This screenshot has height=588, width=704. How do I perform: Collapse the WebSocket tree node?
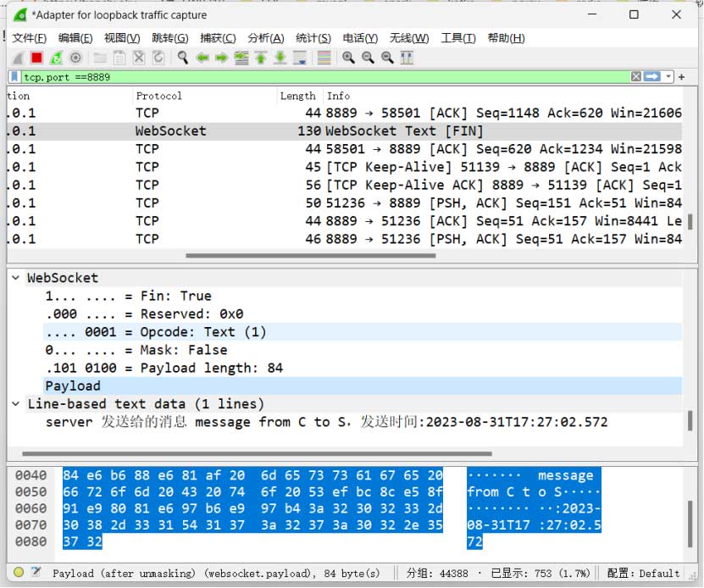pyautogui.click(x=15, y=278)
